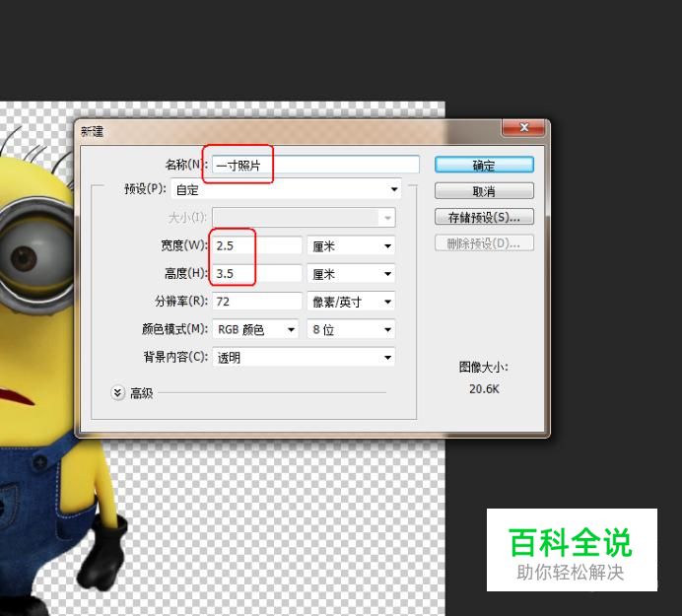The height and width of the screenshot is (616, 682).
Task: Click the 高度 field showing 3.5
Action: point(257,274)
